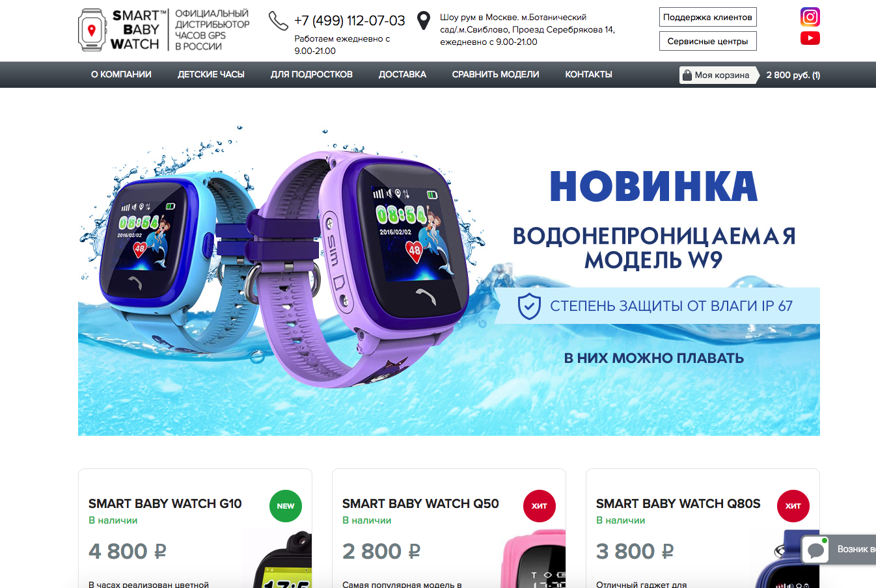Open СРАВНИТЬ МОДЕЛИ in the navigation
The width and height of the screenshot is (876, 588).
coord(495,75)
